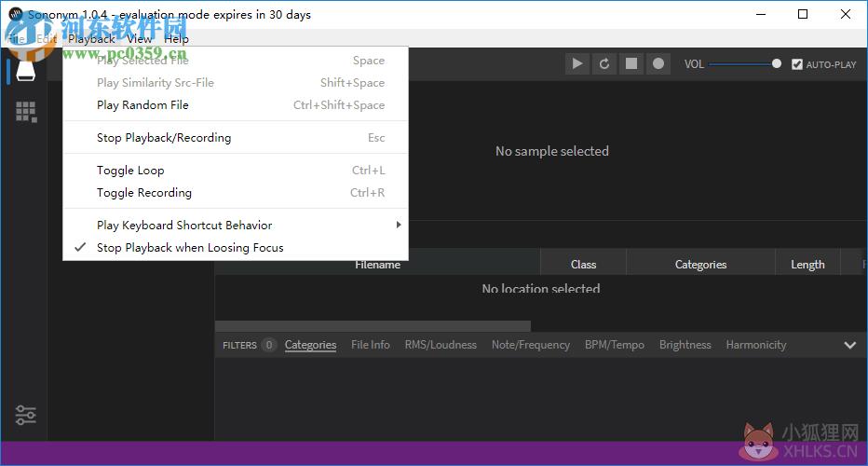Screen dimensions: 868x466
Task: Toggle the loop playback icon
Action: point(604,63)
